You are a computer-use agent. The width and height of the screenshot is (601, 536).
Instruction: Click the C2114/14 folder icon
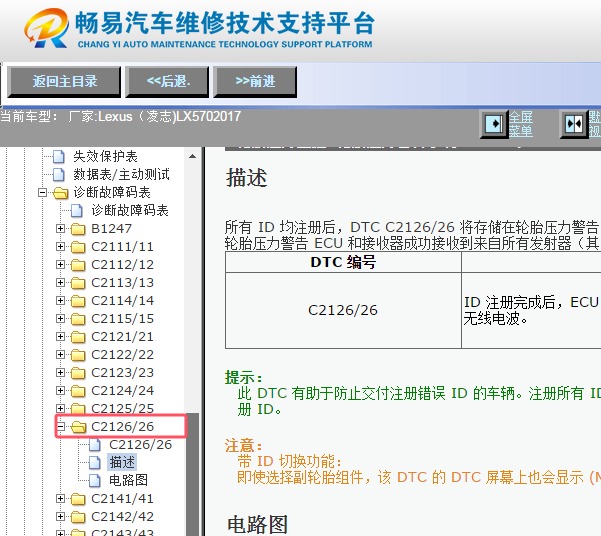point(78,301)
